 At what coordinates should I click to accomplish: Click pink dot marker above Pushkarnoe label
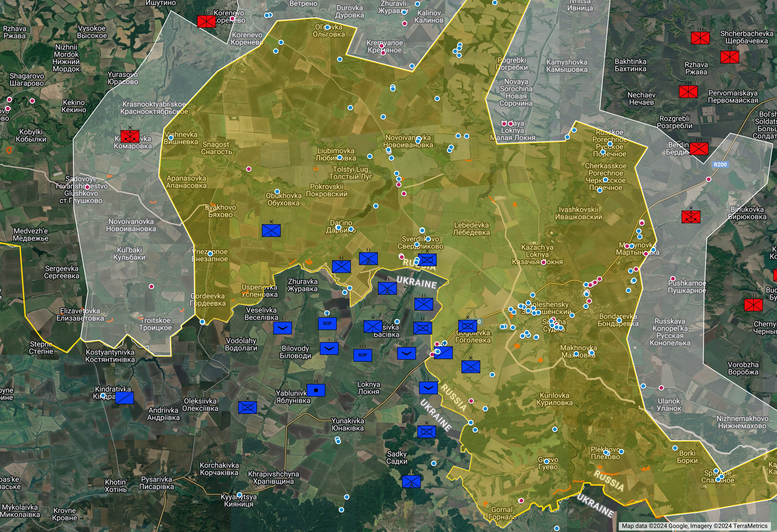pos(673,279)
